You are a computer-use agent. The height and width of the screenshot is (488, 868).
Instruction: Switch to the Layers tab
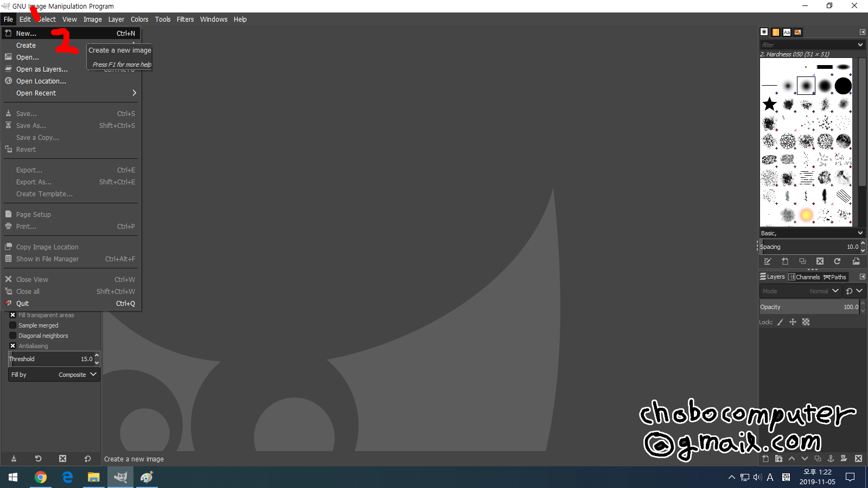tap(773, 277)
